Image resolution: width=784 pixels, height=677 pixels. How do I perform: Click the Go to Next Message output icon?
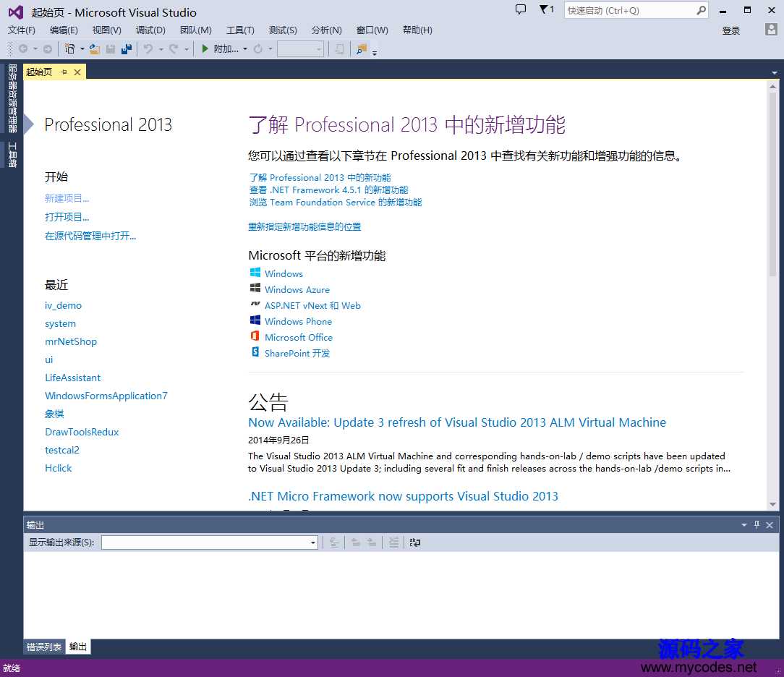pyautogui.click(x=372, y=542)
